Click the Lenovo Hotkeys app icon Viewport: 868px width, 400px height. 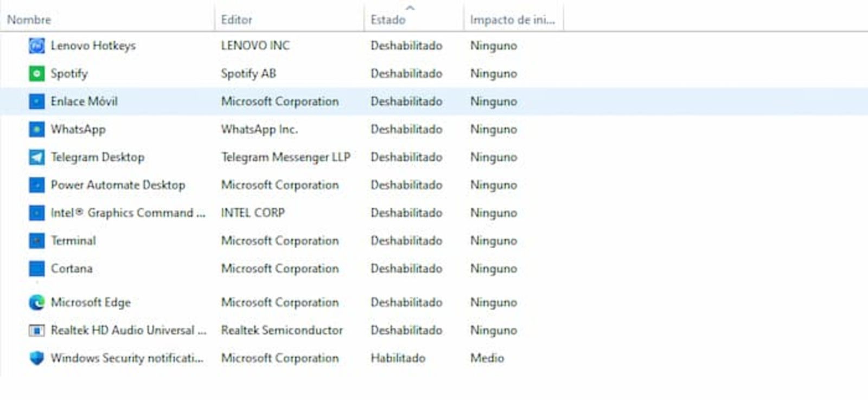pyautogui.click(x=36, y=46)
